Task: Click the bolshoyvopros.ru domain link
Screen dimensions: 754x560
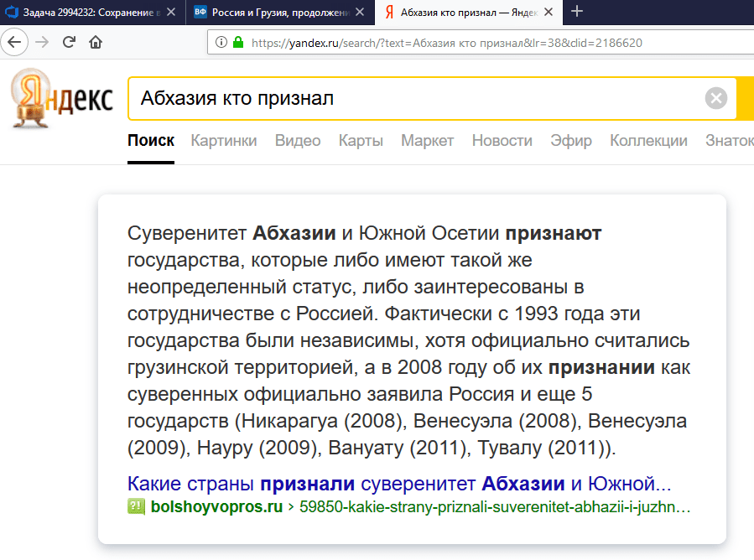Action: [216, 507]
